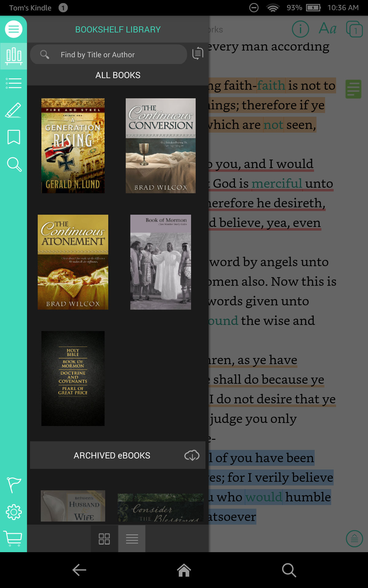Open the search magnifier icon in the sidebar
The height and width of the screenshot is (588, 368).
[14, 164]
